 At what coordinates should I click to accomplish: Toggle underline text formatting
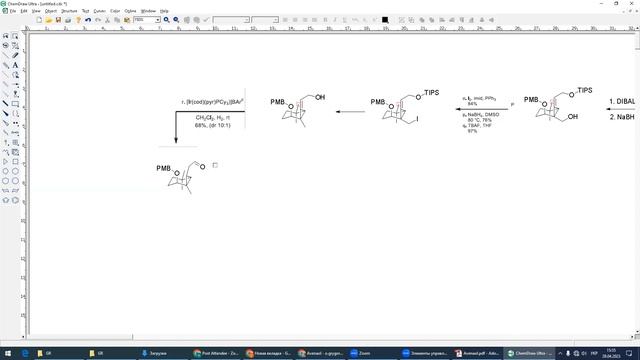(x=344, y=20)
